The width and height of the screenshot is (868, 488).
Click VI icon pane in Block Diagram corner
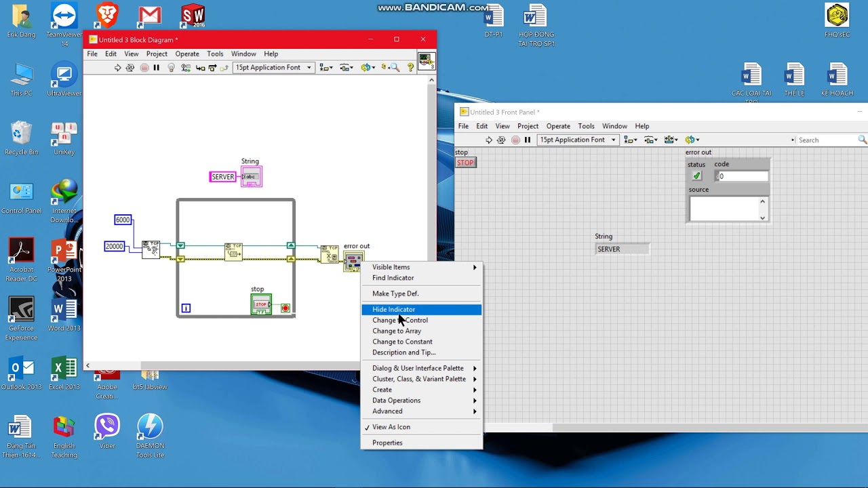tap(426, 62)
